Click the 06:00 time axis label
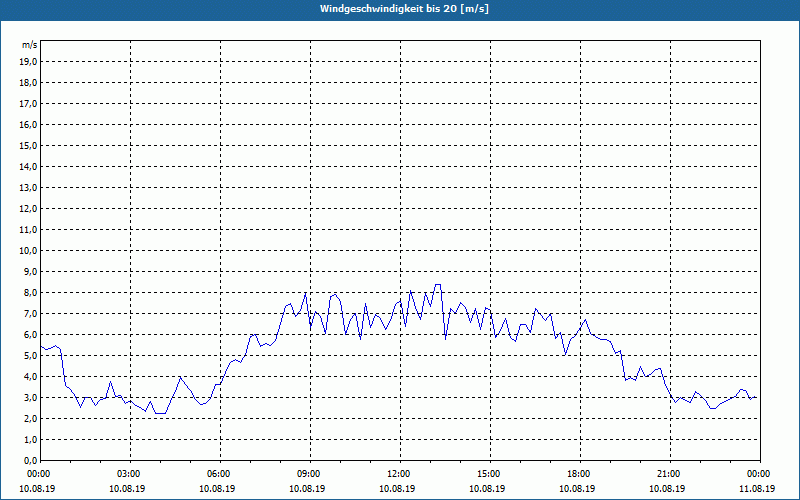 click(220, 474)
